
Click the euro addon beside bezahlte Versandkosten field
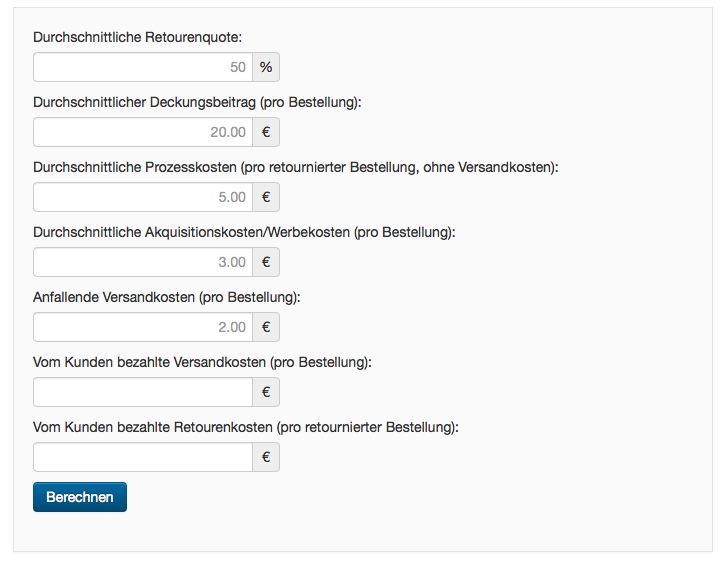click(266, 392)
